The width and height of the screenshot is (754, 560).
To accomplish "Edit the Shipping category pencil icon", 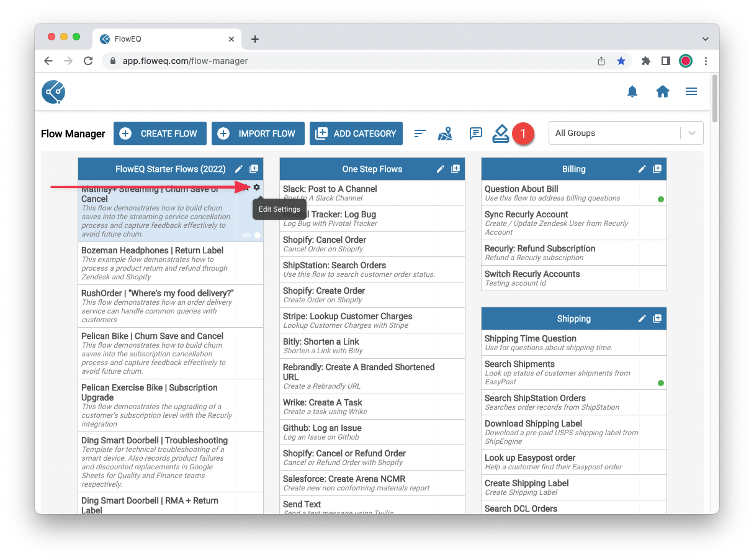I will coord(642,318).
